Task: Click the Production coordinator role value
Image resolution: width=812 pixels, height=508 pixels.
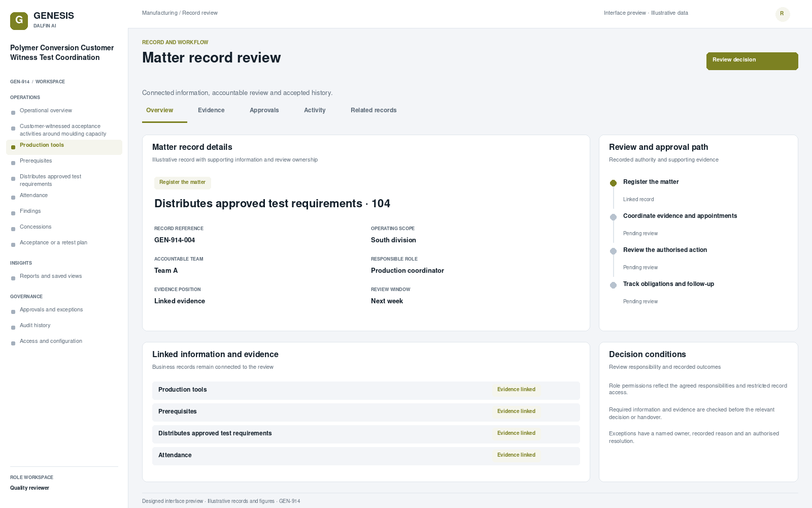Action: pos(408,271)
